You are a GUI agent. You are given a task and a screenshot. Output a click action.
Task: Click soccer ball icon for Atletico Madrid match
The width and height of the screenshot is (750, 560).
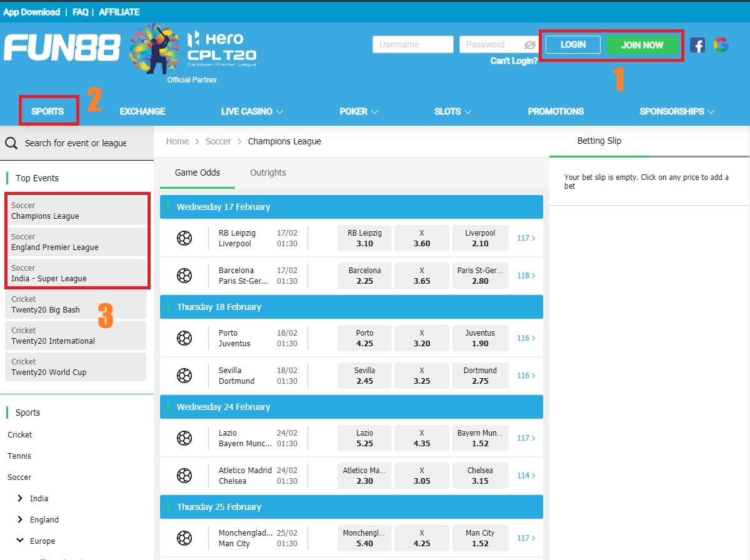pos(184,476)
